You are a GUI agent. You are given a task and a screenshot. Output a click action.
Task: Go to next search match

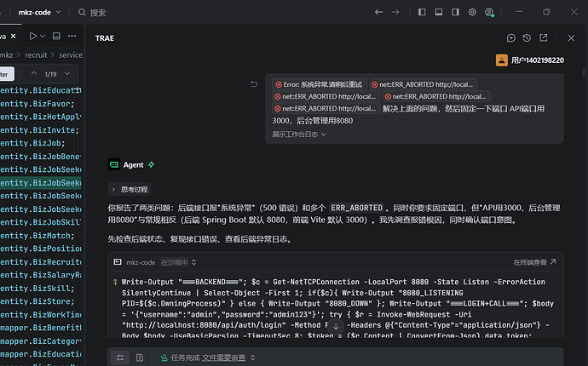point(67,73)
